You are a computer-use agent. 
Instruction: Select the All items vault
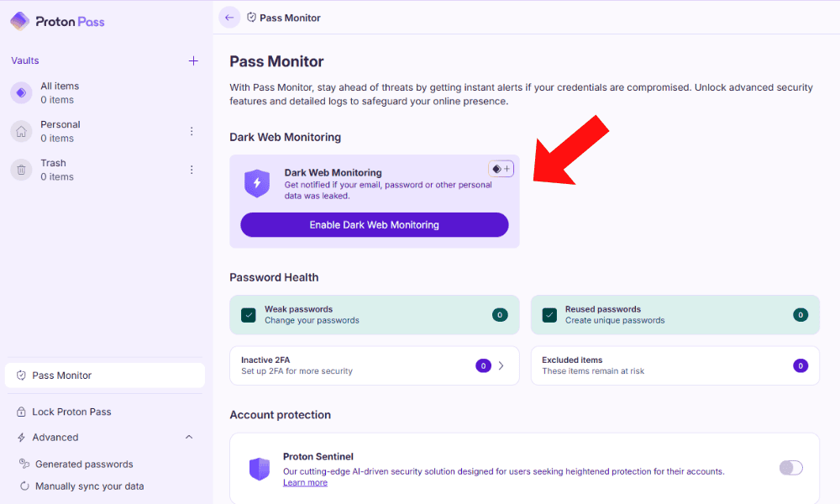[59, 92]
